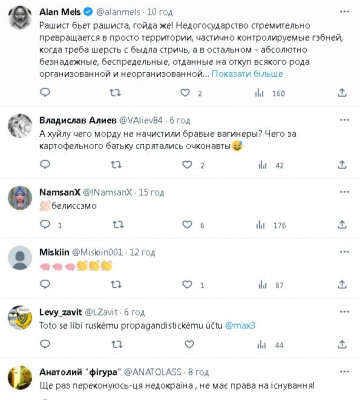Open @VAliev84 handle
The height and width of the screenshot is (400, 360).
coord(141,120)
